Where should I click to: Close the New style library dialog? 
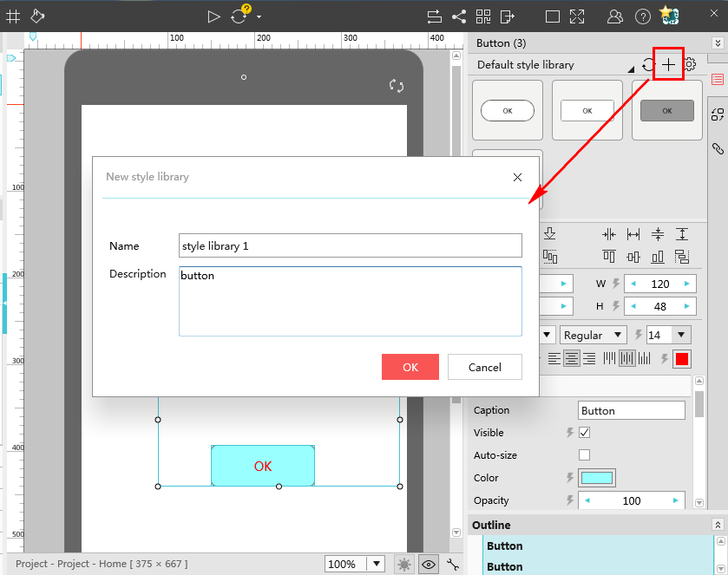pyautogui.click(x=518, y=177)
